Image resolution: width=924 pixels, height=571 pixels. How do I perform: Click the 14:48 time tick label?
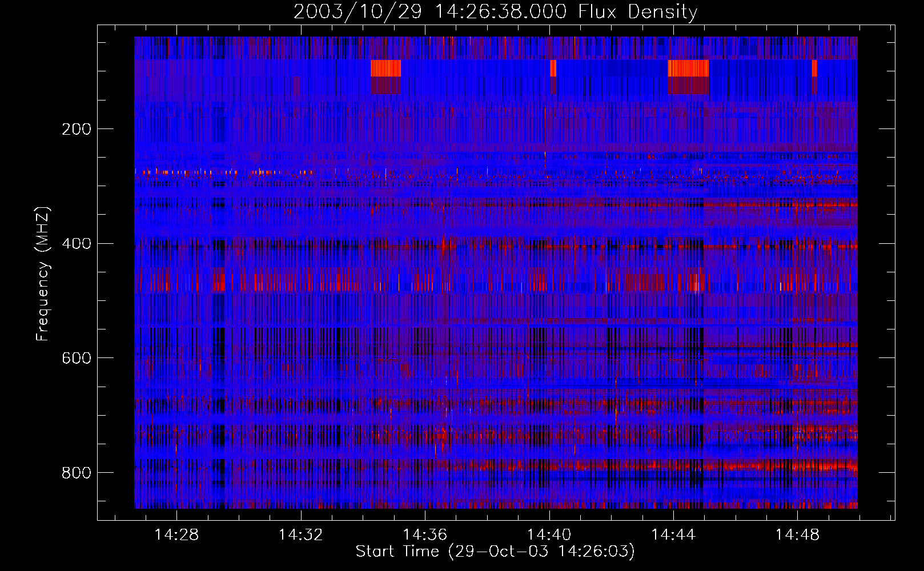[797, 535]
